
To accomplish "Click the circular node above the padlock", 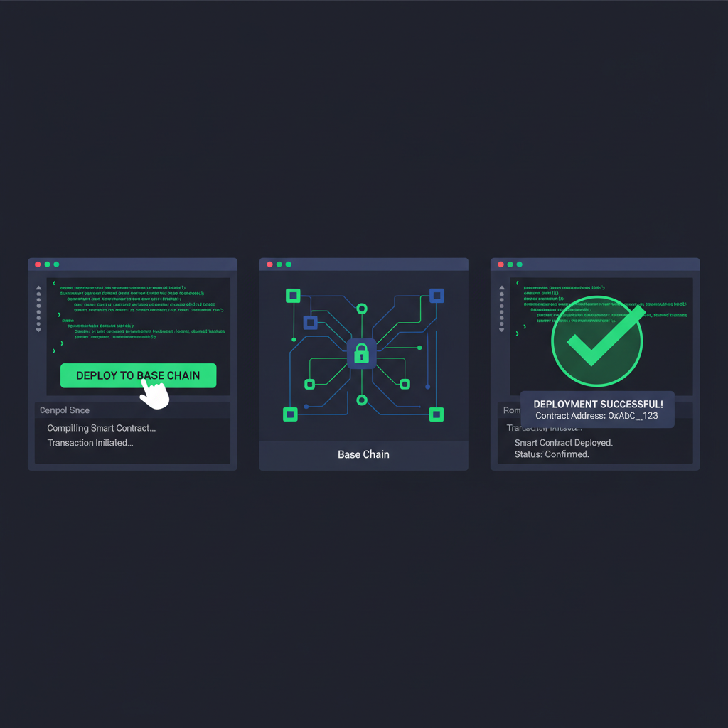I will click(x=362, y=308).
